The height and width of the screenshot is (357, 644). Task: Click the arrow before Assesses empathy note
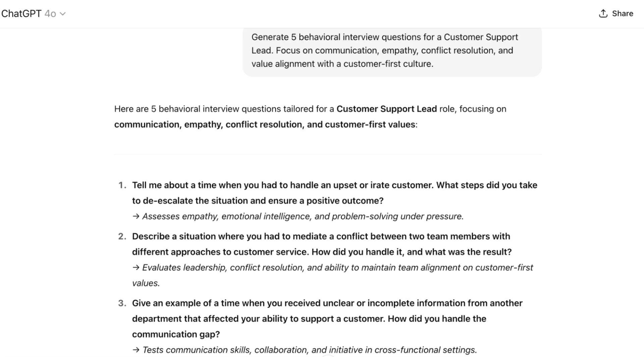136,217
